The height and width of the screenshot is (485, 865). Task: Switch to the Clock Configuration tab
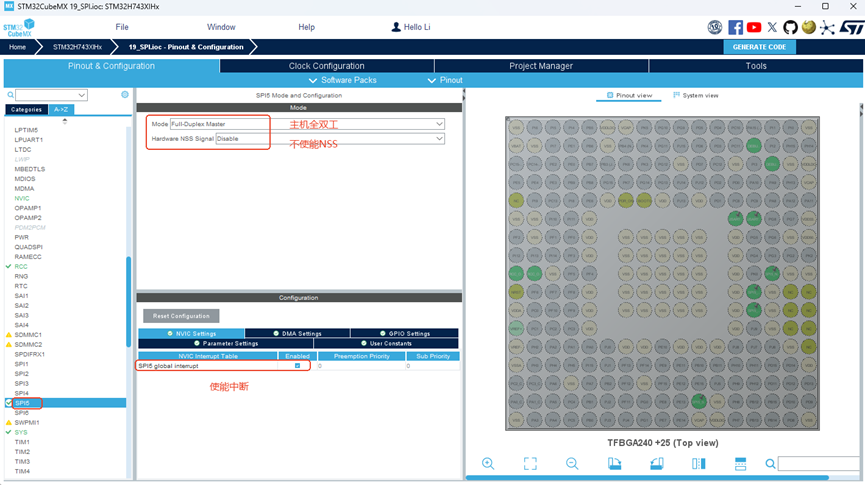click(327, 66)
